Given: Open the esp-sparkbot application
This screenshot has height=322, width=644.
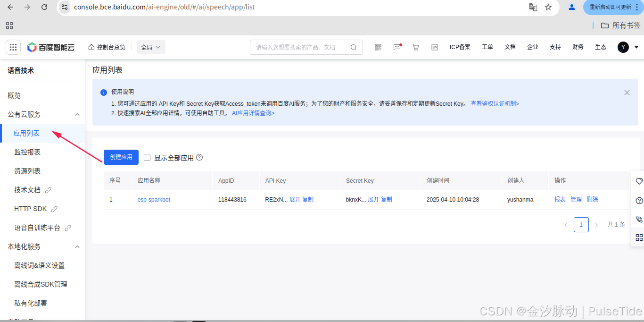Looking at the screenshot, I should [154, 200].
